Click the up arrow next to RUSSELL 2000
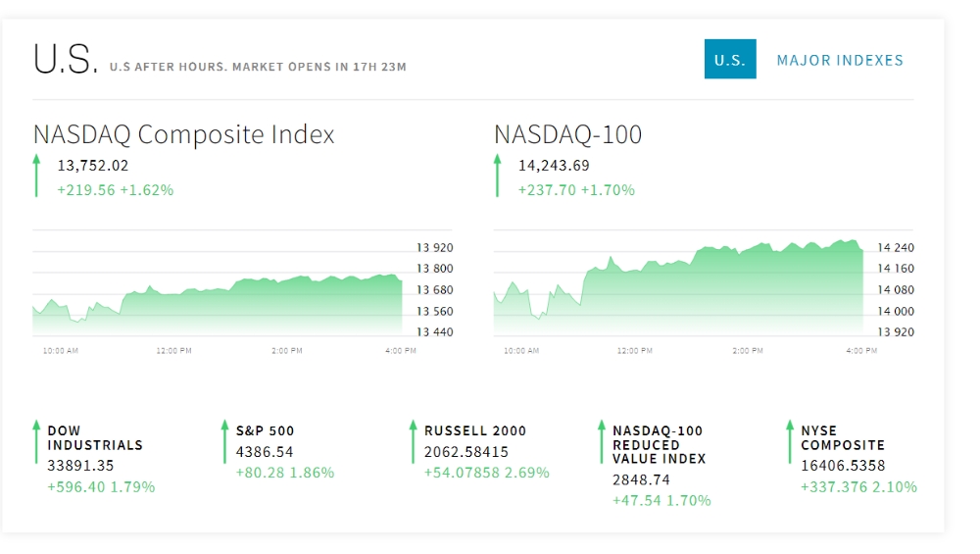The image size is (980, 554). [414, 441]
